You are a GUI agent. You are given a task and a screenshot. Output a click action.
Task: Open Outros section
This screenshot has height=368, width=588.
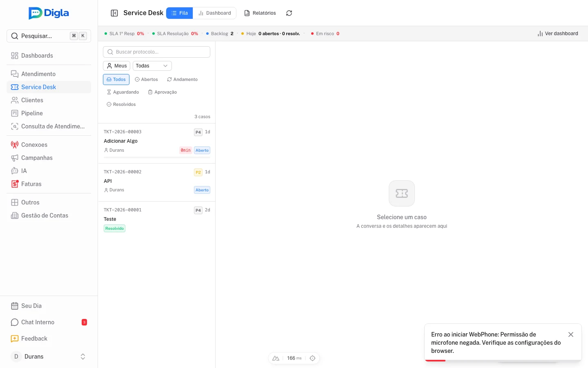click(x=49, y=202)
